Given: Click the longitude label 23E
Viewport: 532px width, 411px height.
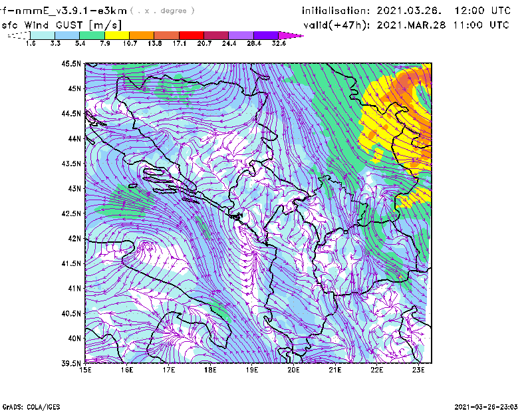Looking at the screenshot, I should (418, 370).
